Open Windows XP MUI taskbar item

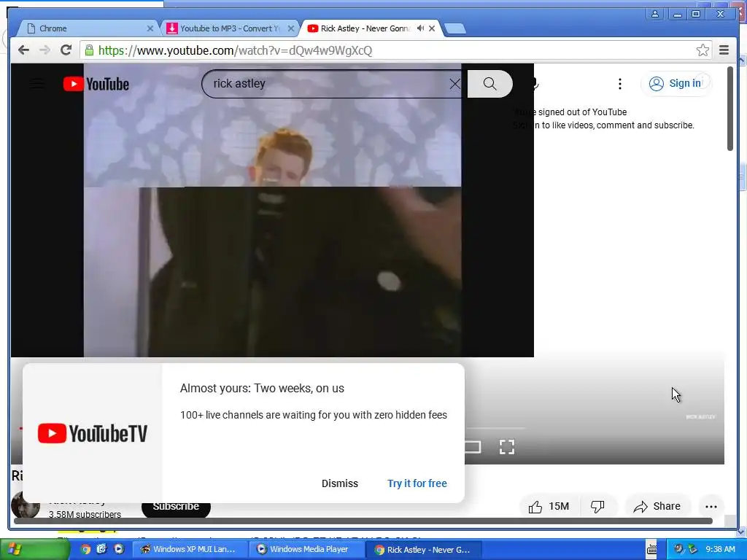tap(189, 549)
